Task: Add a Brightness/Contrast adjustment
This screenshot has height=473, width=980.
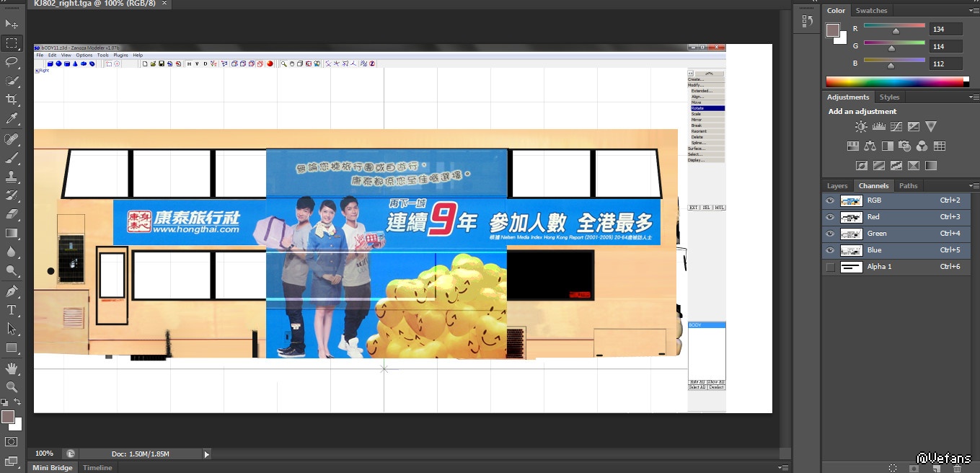Action: coord(861,127)
